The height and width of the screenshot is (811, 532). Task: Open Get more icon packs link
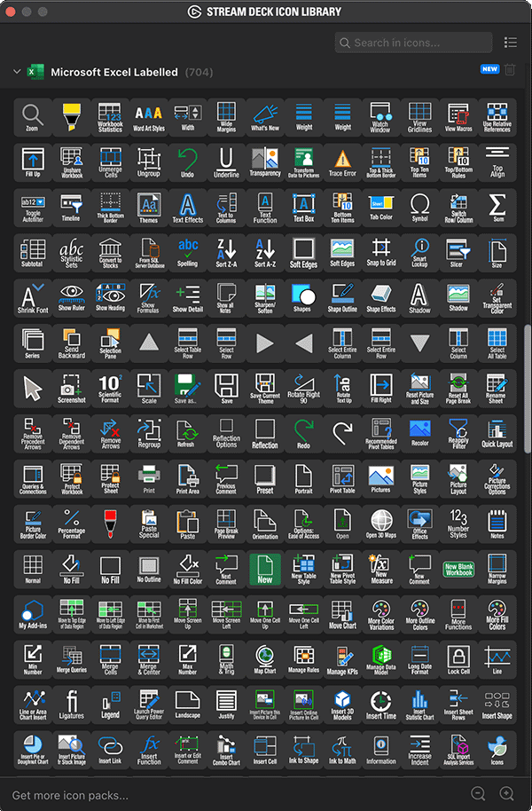pyautogui.click(x=70, y=795)
